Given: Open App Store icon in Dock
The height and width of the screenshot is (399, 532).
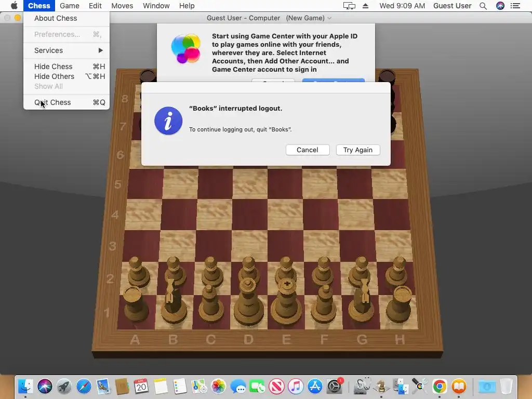Looking at the screenshot, I should [315, 386].
